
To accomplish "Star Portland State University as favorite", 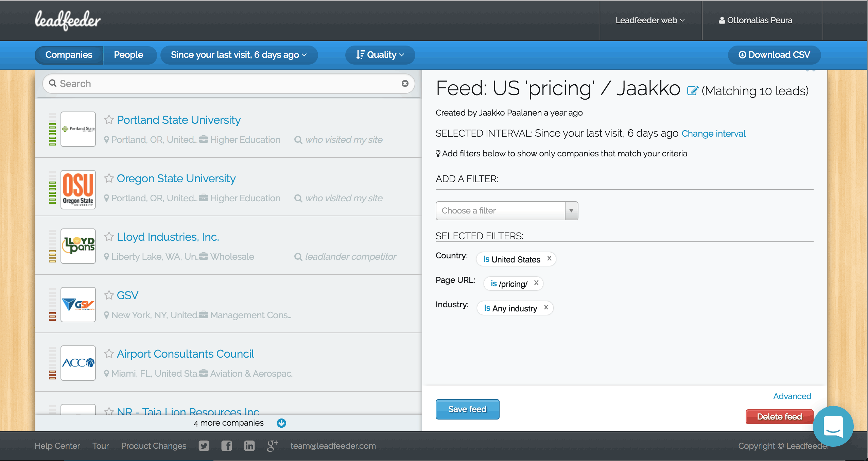I will (x=109, y=120).
